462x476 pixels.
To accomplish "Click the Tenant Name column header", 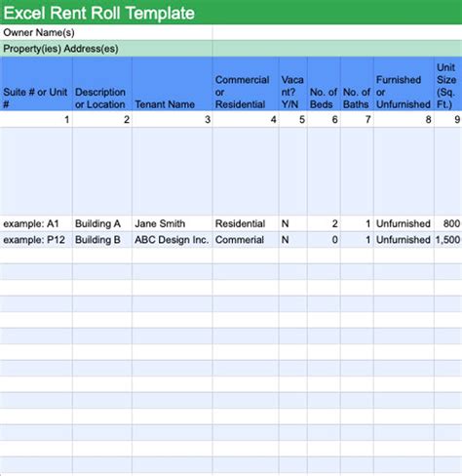I will coord(173,84).
